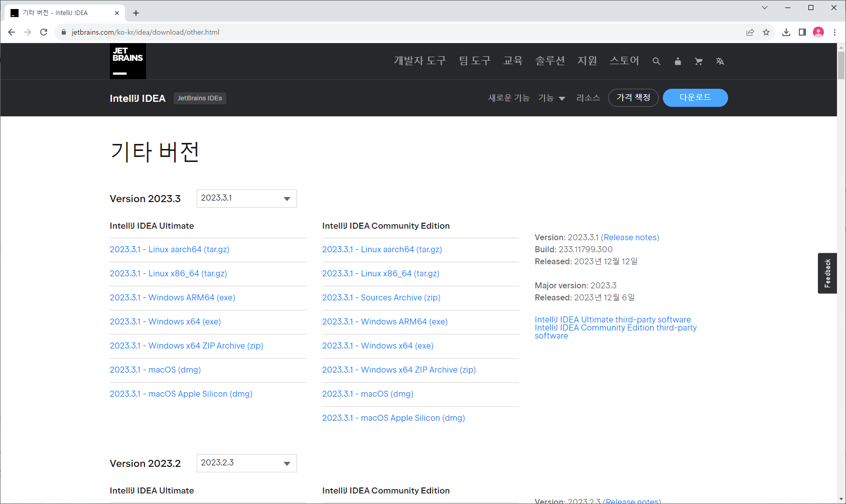Open the 팀 도구 menu

[x=475, y=61]
